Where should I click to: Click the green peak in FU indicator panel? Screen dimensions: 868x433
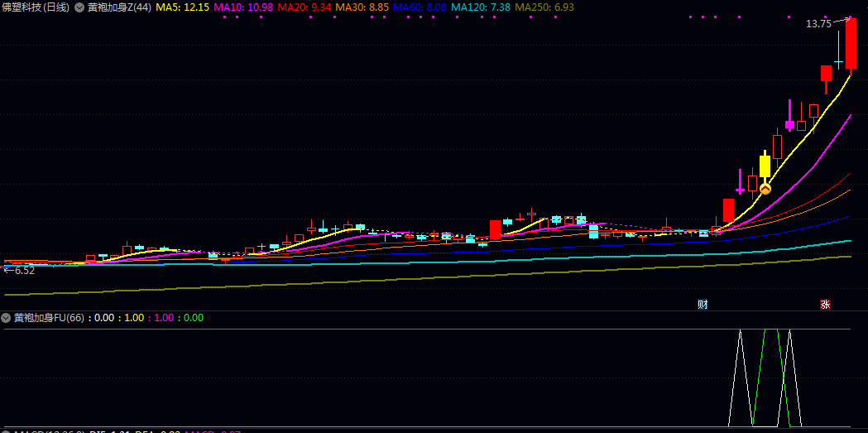[x=771, y=331]
